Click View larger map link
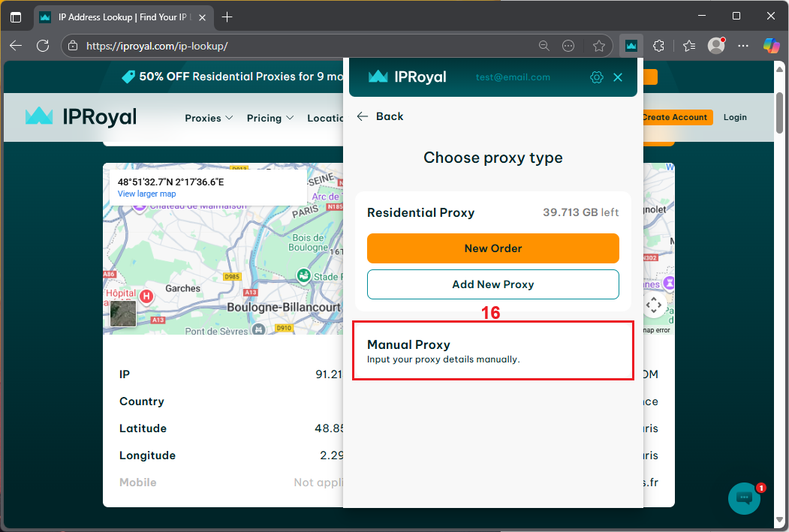The width and height of the screenshot is (789, 532). [x=147, y=194]
